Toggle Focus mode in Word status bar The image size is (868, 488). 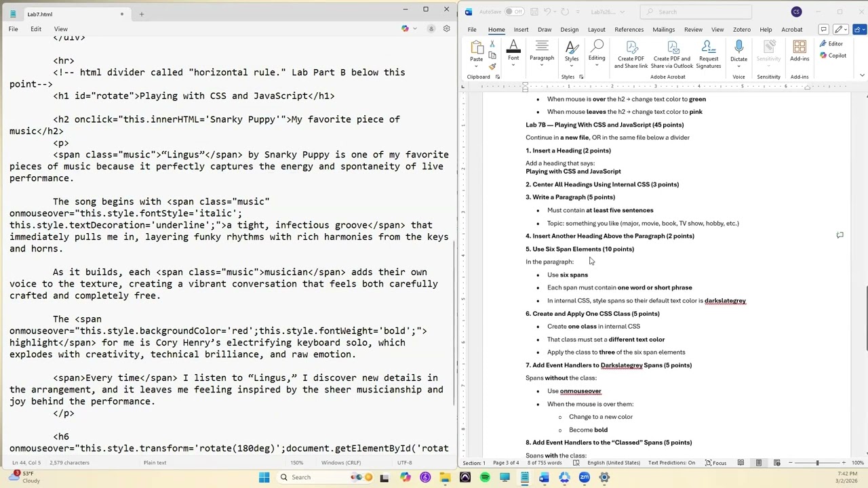pos(715,463)
